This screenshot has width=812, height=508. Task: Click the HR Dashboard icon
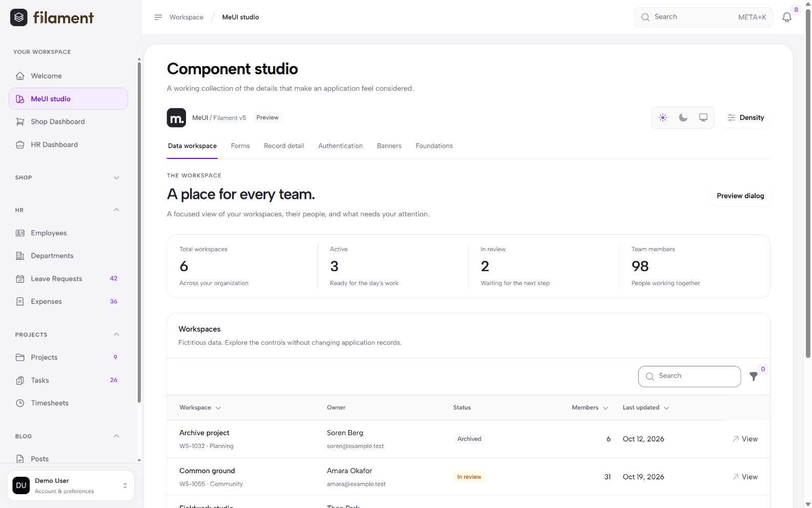(20, 145)
